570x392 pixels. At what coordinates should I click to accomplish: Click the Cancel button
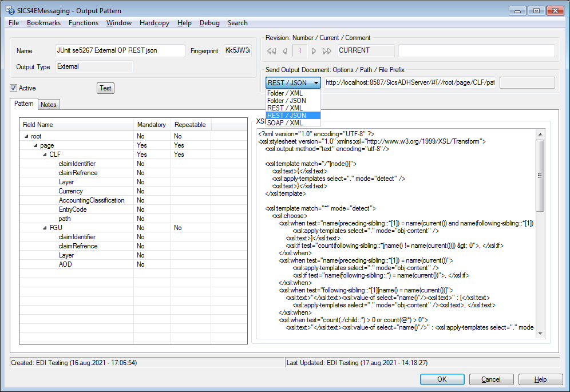click(x=490, y=379)
